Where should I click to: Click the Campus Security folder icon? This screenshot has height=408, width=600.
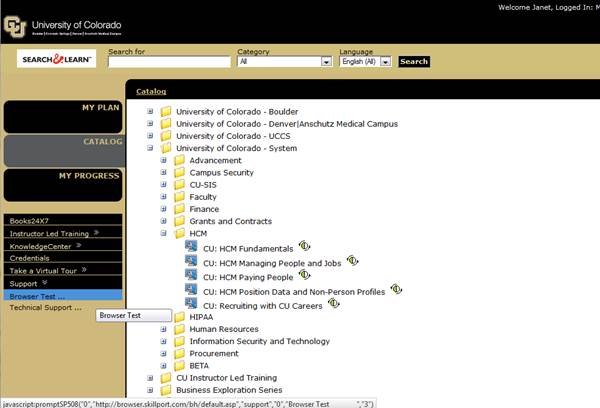click(179, 173)
